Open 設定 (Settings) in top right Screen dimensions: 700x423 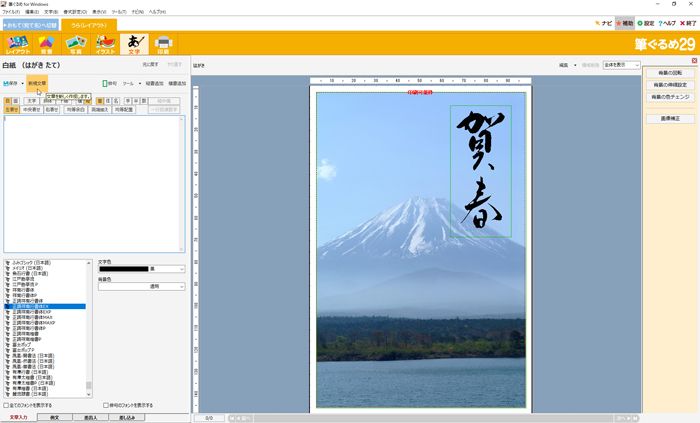(645, 23)
